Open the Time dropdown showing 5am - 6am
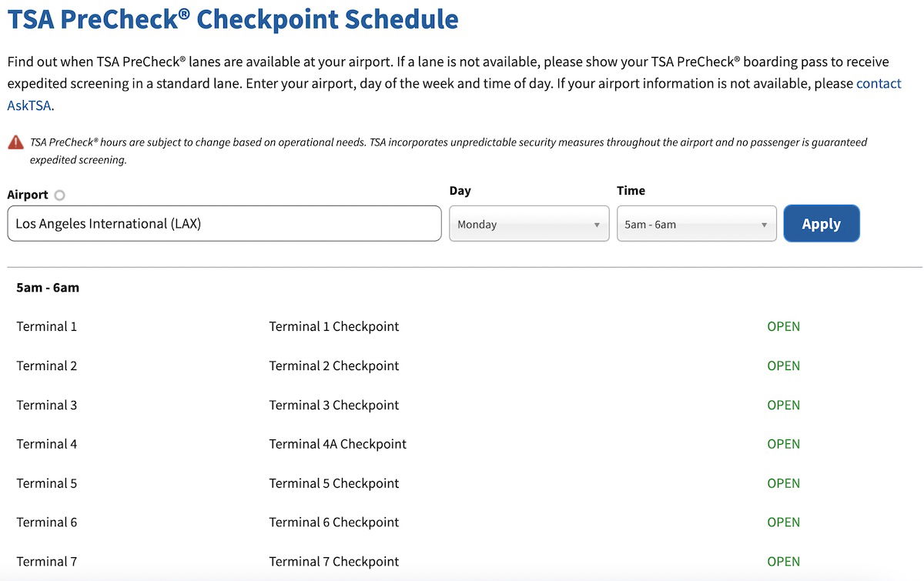This screenshot has width=924, height=581. 697,224
